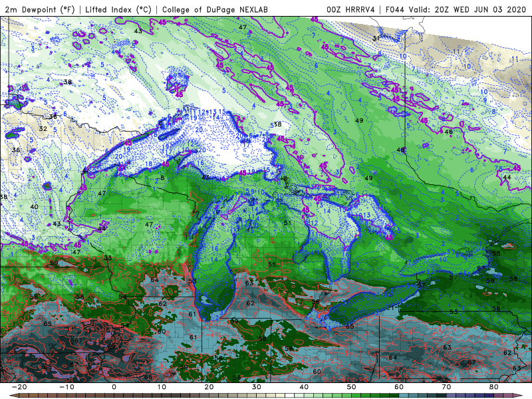Click the "2m Dewpoint (°F)" title text
Screen dimensions: 532x399
tap(40, 9)
